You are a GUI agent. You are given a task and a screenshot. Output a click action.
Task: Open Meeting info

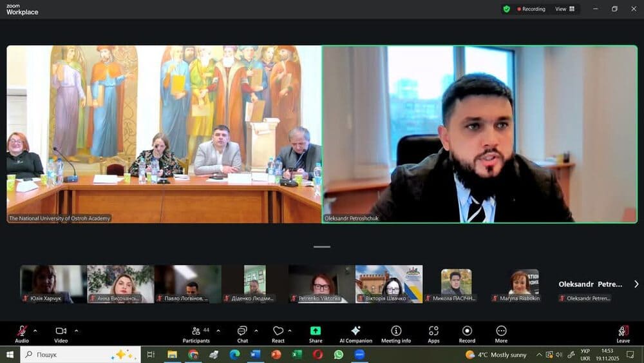396,334
